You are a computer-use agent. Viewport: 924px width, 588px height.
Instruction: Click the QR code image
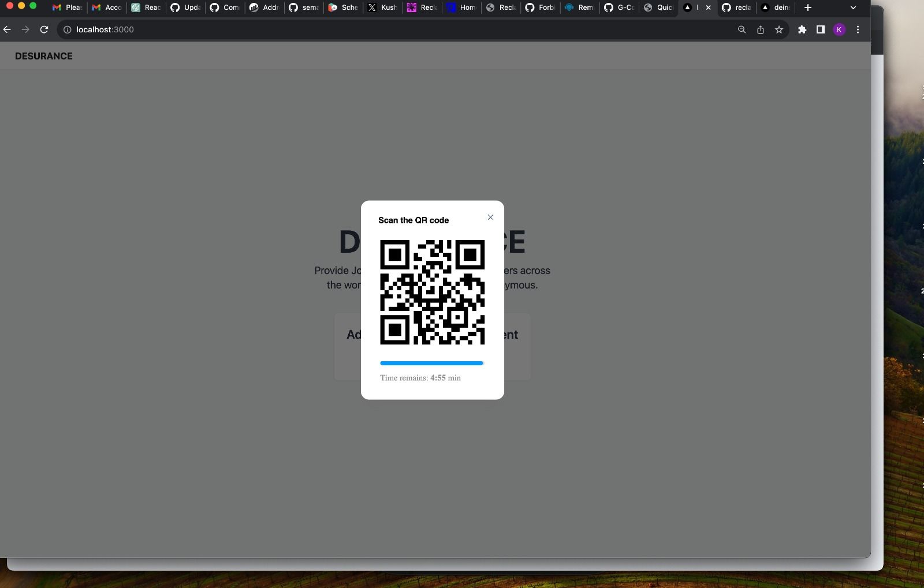tap(433, 292)
